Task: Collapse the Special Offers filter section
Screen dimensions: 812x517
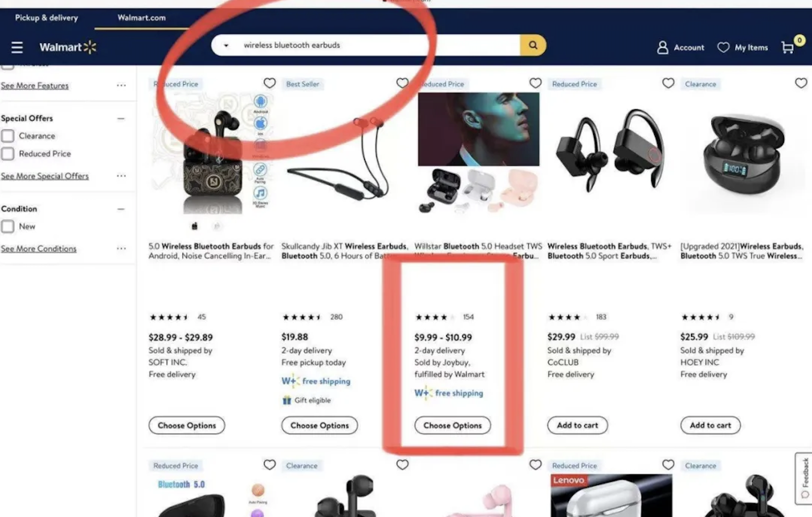Action: coord(121,118)
